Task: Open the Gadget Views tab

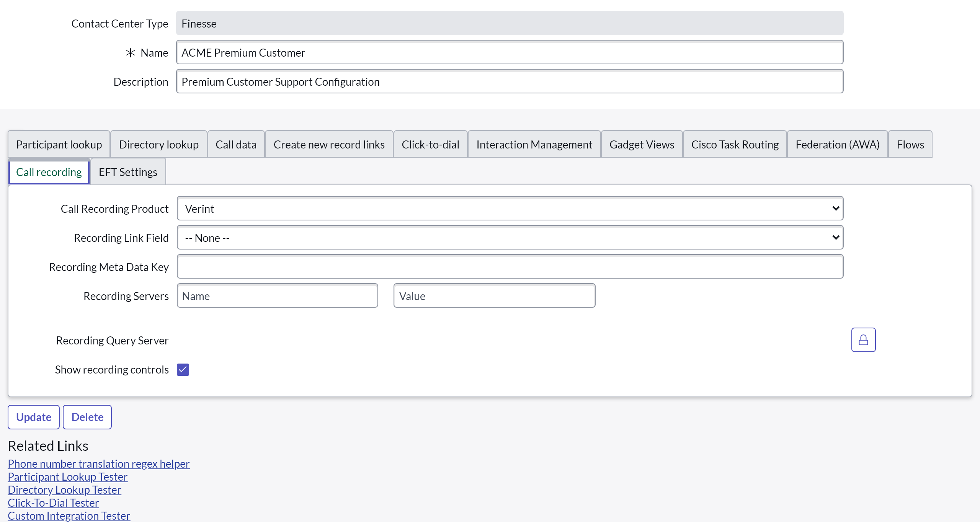Action: pos(642,144)
